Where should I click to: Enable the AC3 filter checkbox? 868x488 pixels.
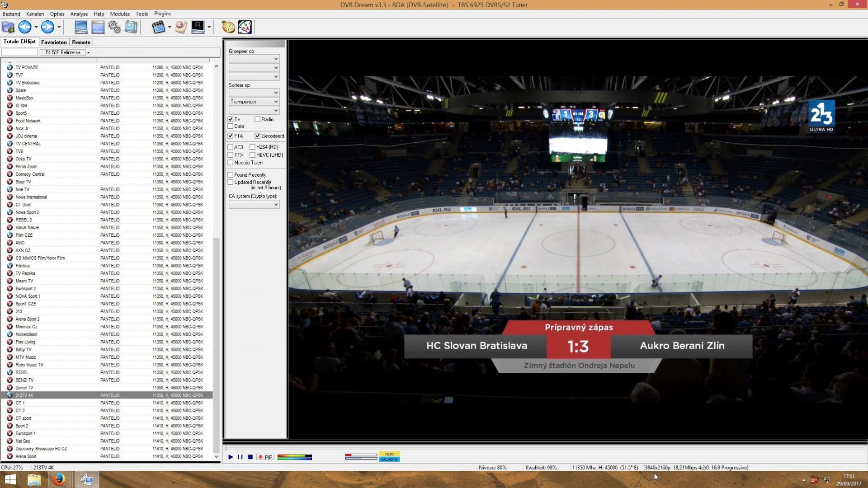pos(230,147)
